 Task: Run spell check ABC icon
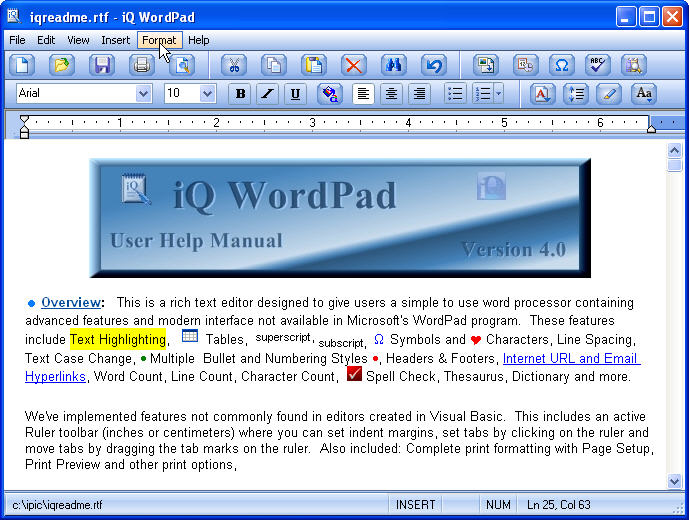click(597, 66)
